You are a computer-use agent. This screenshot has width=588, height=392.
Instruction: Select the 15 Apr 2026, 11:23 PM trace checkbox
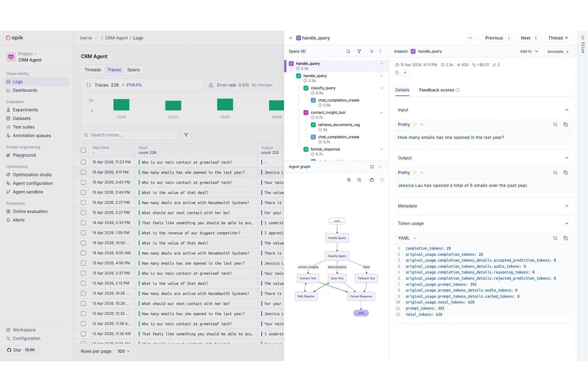pos(83,162)
